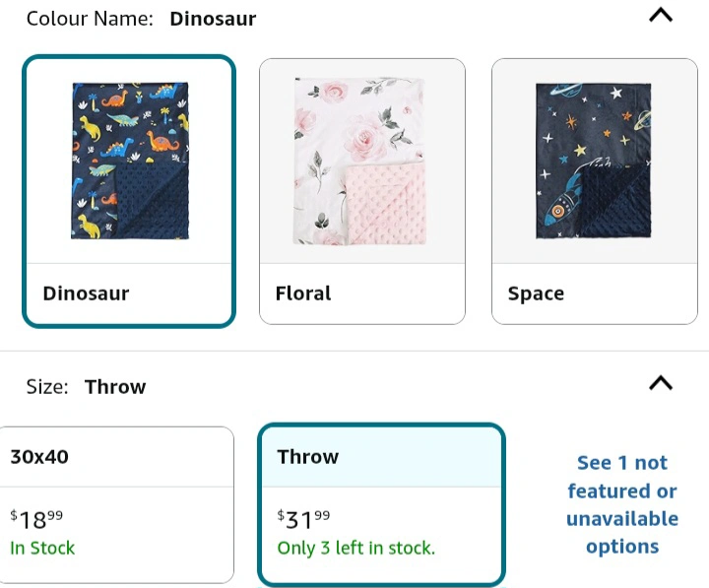Click the Space colour label text

point(536,294)
